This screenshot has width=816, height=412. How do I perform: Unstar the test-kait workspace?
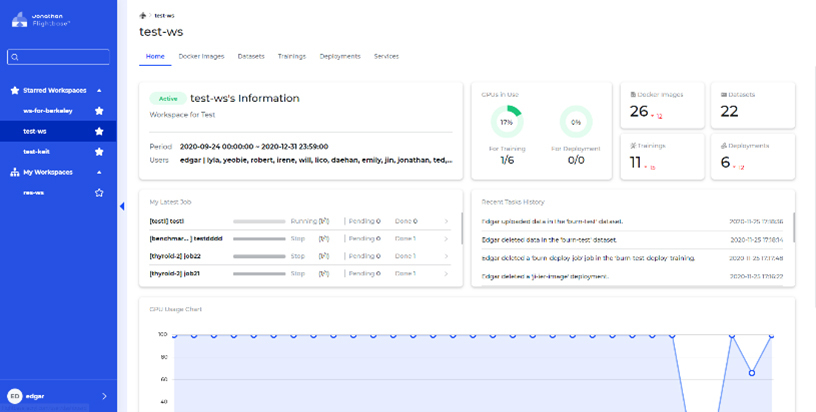pyautogui.click(x=99, y=151)
